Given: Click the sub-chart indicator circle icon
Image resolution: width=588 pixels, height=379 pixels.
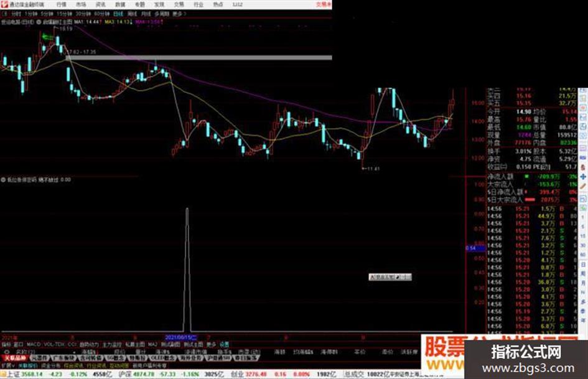Looking at the screenshot, I should (x=3, y=180).
